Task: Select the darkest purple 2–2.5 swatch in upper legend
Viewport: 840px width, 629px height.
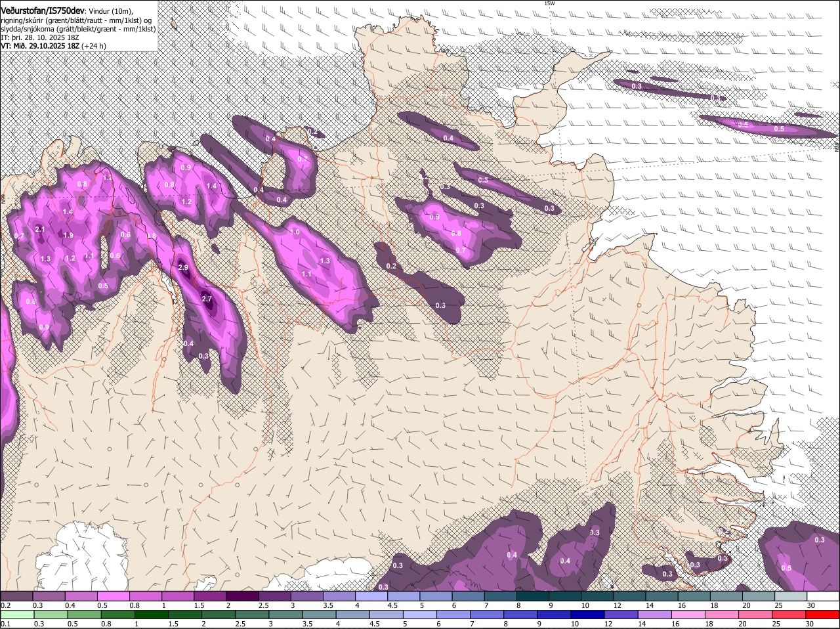Action: coord(242,596)
